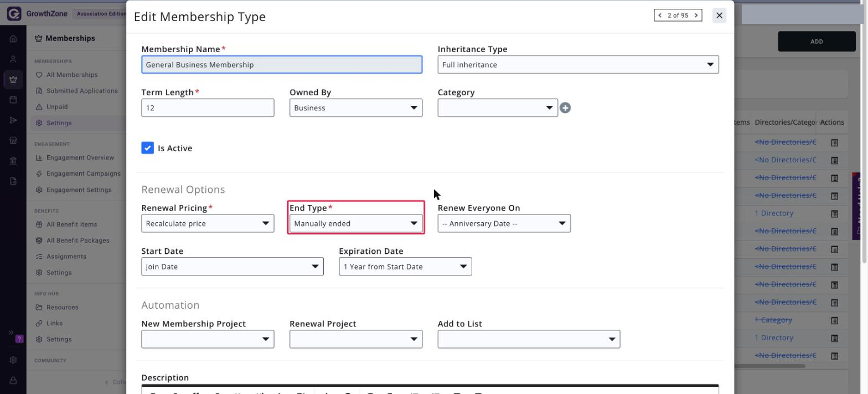The height and width of the screenshot is (394, 868).
Task: Open the Add to List dropdown
Action: tap(529, 339)
